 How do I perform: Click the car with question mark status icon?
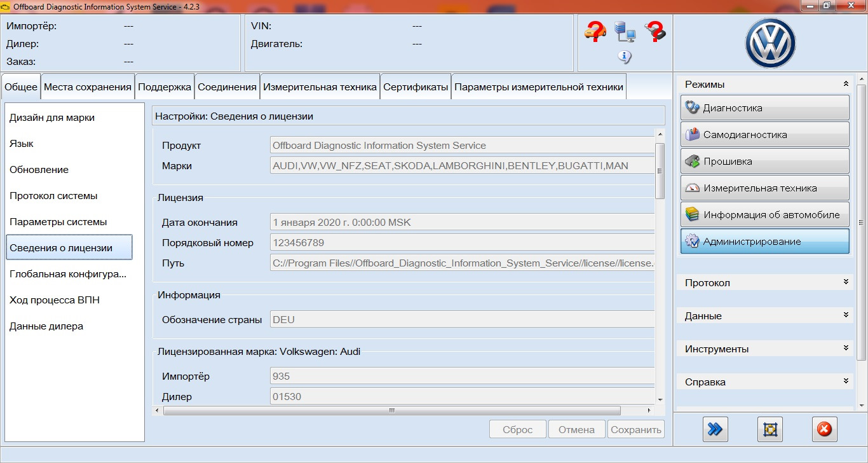pos(595,31)
